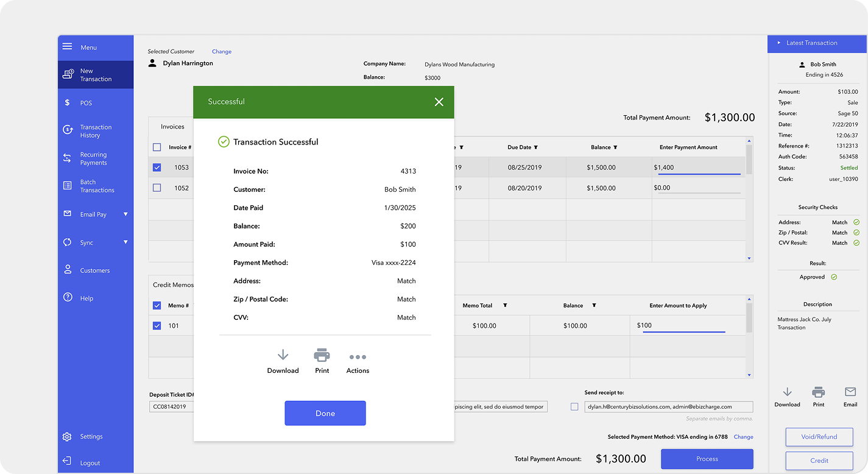Open Recurring Payments arrows icon
Image resolution: width=868 pixels, height=474 pixels.
68,158
